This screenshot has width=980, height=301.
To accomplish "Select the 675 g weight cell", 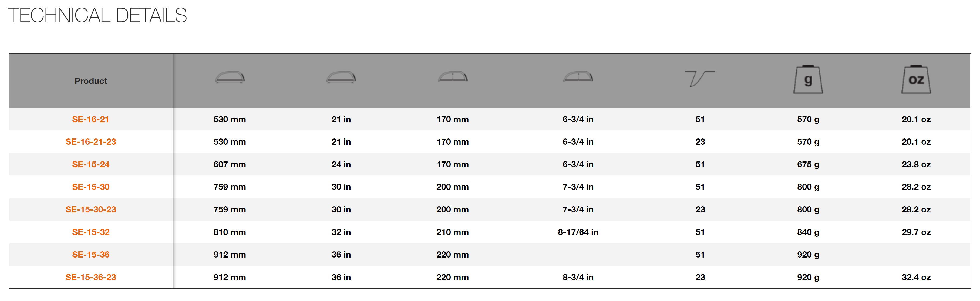I will click(808, 165).
